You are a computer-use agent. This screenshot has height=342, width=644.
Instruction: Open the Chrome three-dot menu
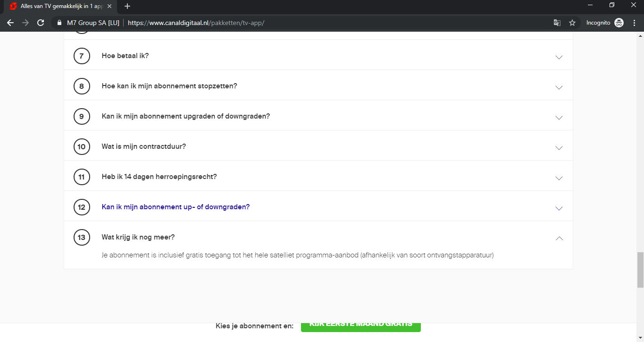pos(634,23)
